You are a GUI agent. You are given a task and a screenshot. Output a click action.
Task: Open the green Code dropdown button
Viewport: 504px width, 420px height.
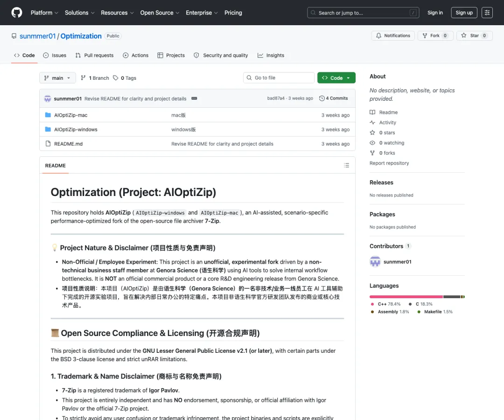point(336,78)
